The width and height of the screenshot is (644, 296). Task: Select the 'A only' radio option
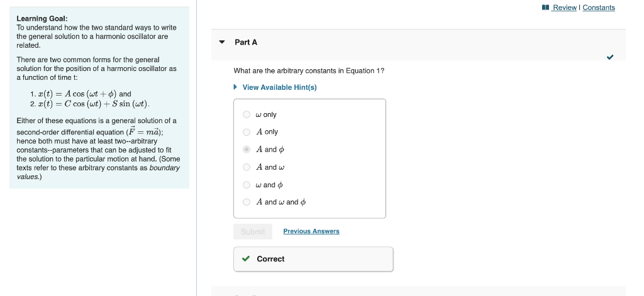point(247,132)
